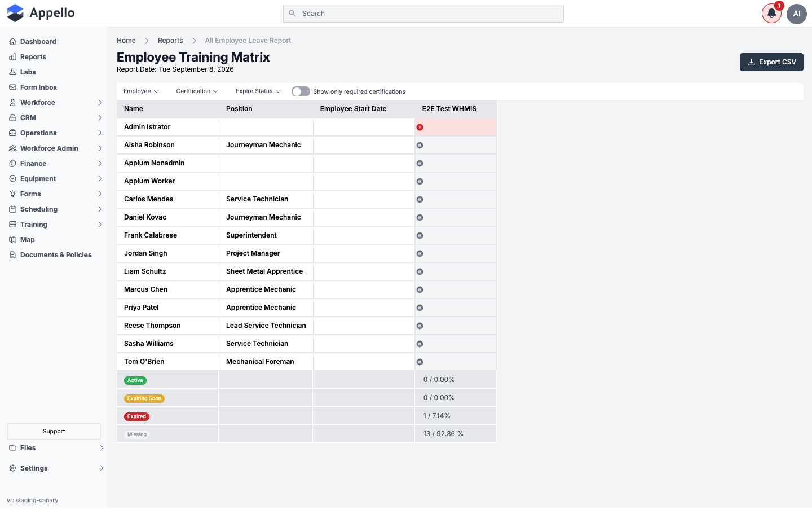Image resolution: width=812 pixels, height=518 pixels.
Task: Open the AI user avatar menu
Action: click(x=797, y=14)
